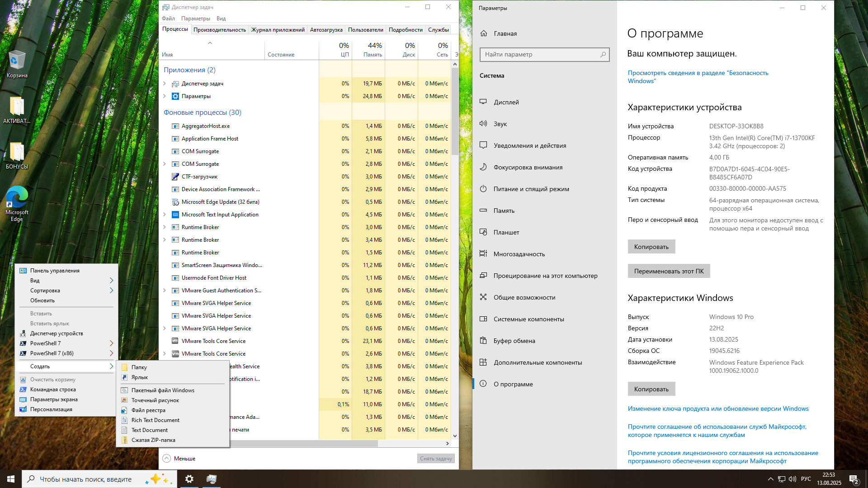Image resolution: width=868 pixels, height=488 pixels.
Task: Click Снять задачу button
Action: [436, 458]
